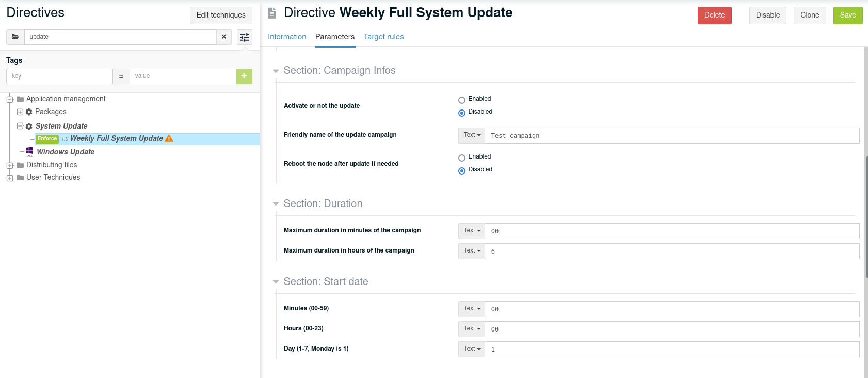Expand the Distributing files tree node

(x=10, y=165)
